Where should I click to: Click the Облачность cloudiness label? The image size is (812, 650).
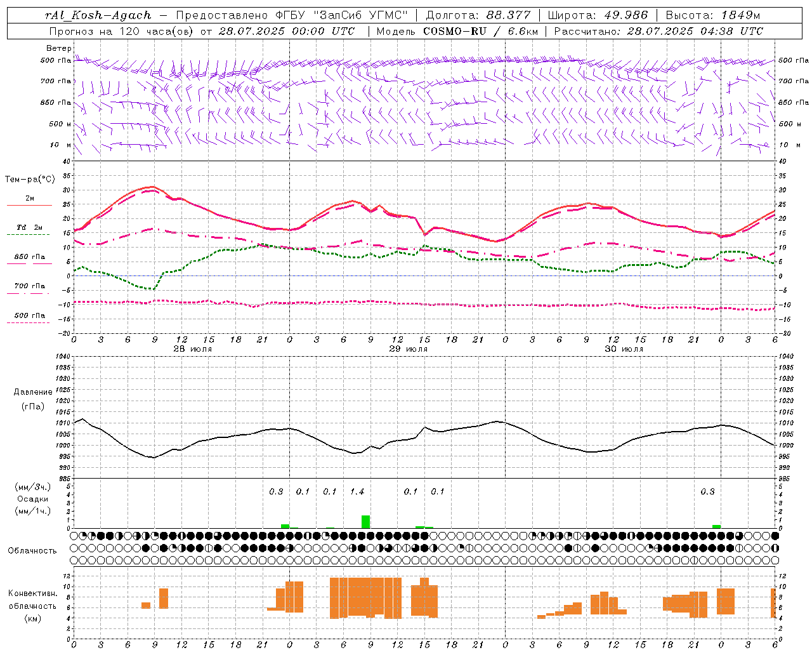tap(32, 550)
